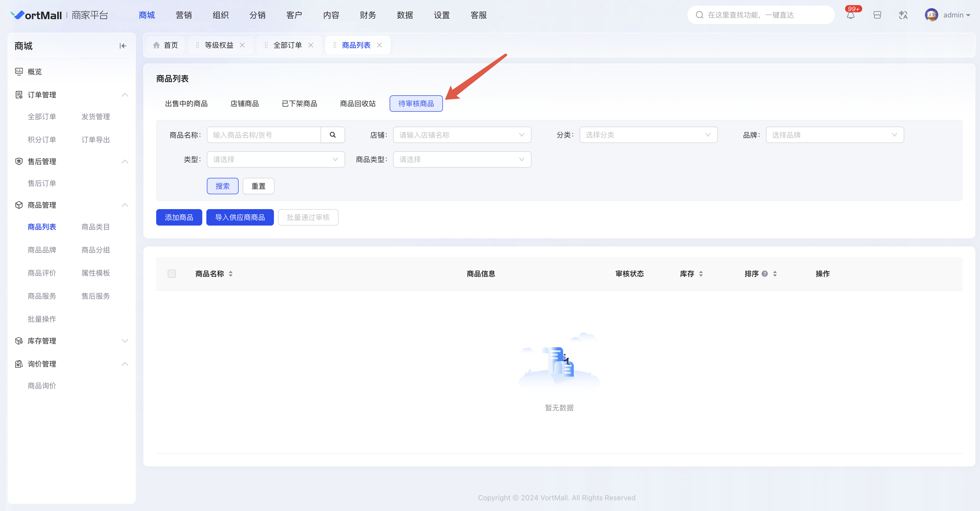
Task: Open the 选择分类 dropdown
Action: click(648, 135)
